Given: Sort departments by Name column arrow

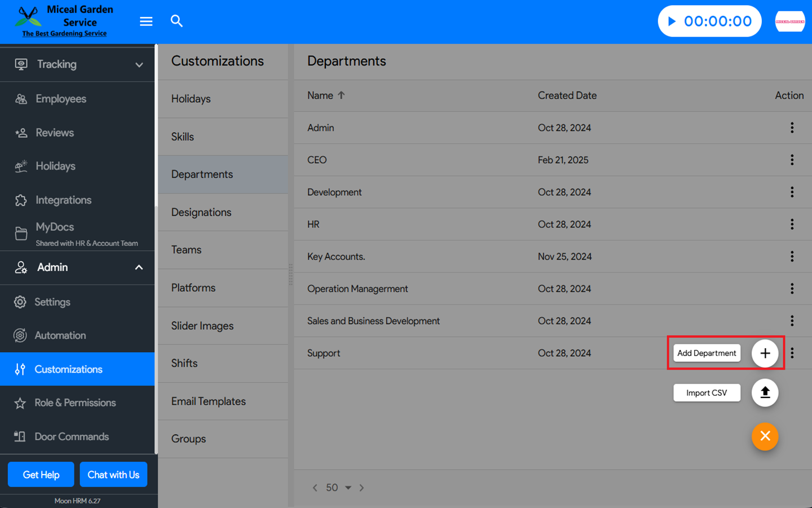Looking at the screenshot, I should tap(341, 95).
